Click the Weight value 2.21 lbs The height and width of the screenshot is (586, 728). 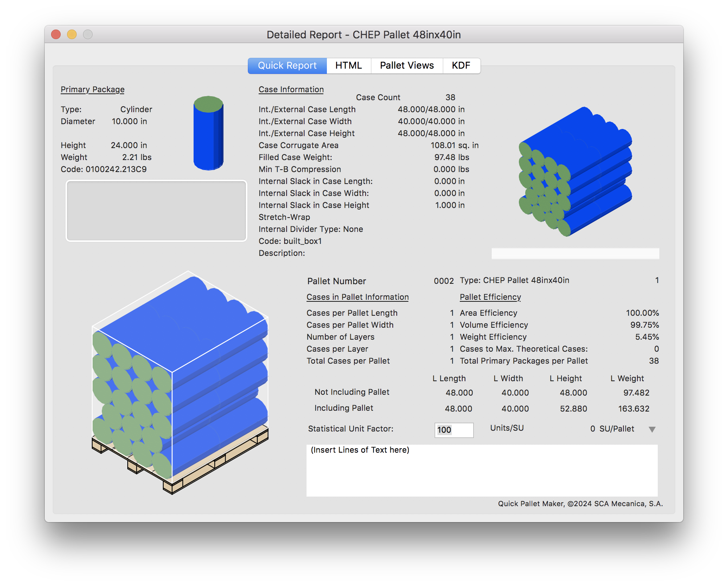click(x=137, y=157)
